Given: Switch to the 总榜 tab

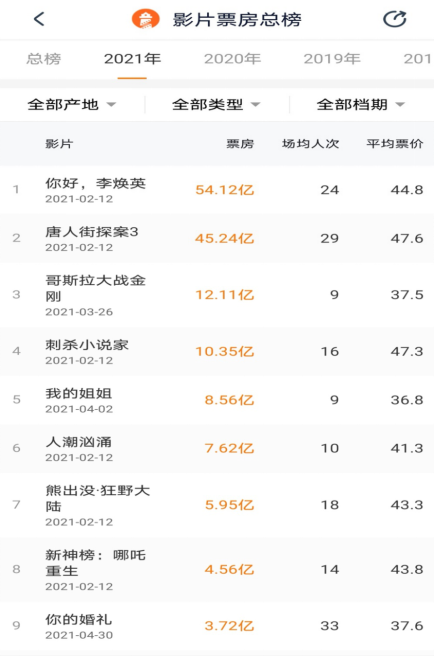Looking at the screenshot, I should click(x=44, y=59).
